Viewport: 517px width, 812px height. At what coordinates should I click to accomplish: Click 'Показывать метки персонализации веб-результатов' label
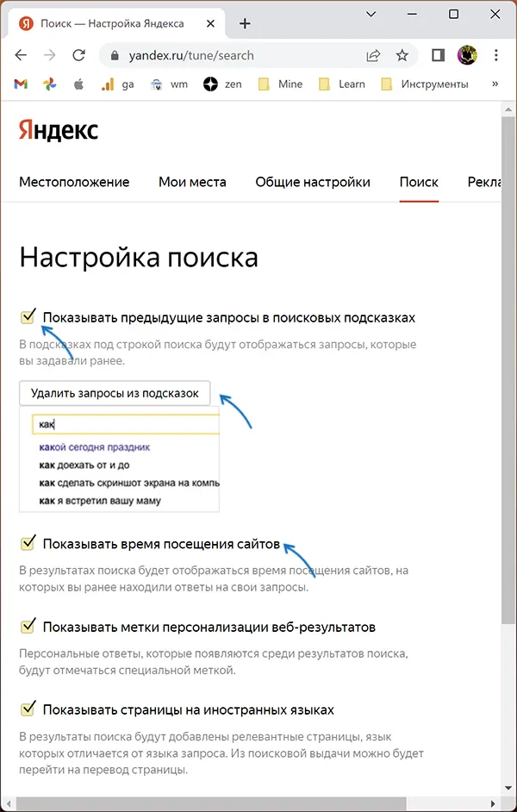[x=209, y=627]
